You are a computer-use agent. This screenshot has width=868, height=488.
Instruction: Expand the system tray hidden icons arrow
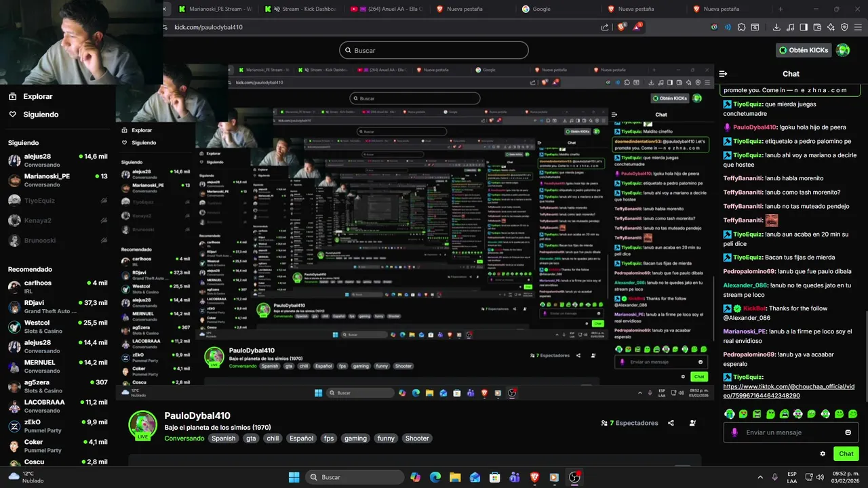760,477
